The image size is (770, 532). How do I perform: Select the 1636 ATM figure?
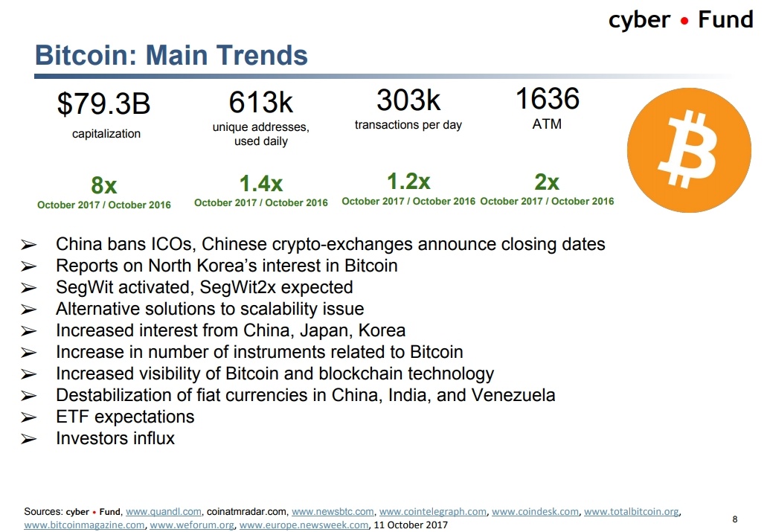click(x=547, y=98)
